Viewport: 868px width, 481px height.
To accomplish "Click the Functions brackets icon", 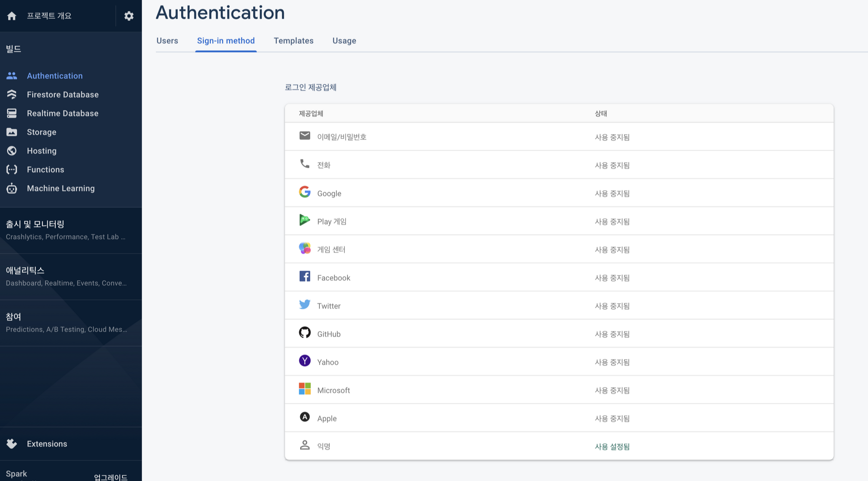I will pos(12,169).
